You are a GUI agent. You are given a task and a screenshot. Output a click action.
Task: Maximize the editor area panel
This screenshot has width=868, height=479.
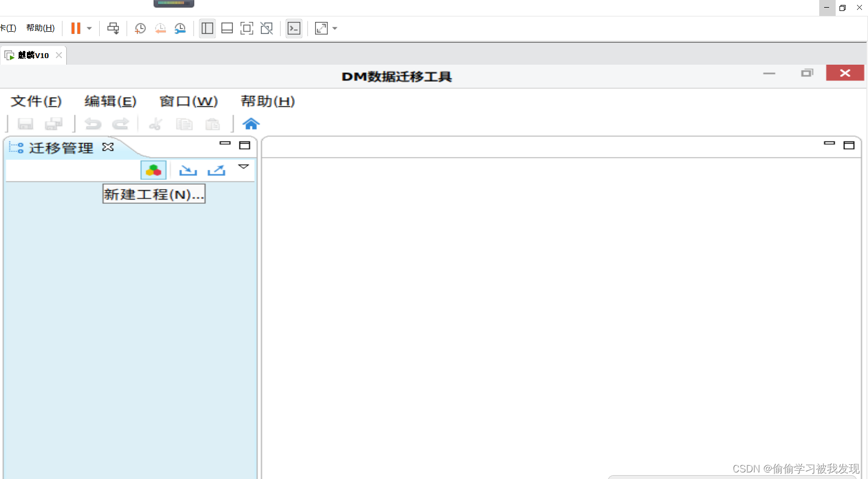click(849, 145)
